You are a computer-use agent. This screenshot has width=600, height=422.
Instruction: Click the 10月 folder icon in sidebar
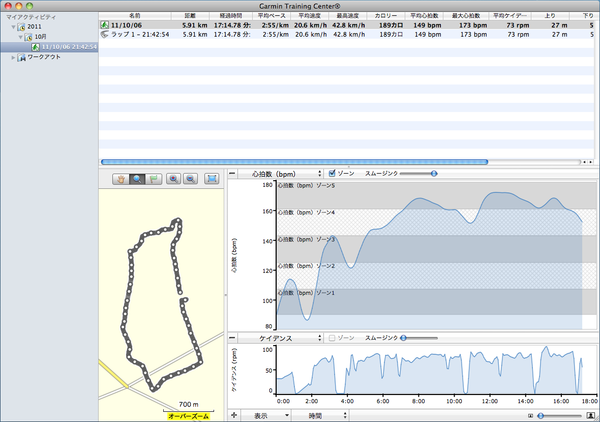(x=28, y=37)
